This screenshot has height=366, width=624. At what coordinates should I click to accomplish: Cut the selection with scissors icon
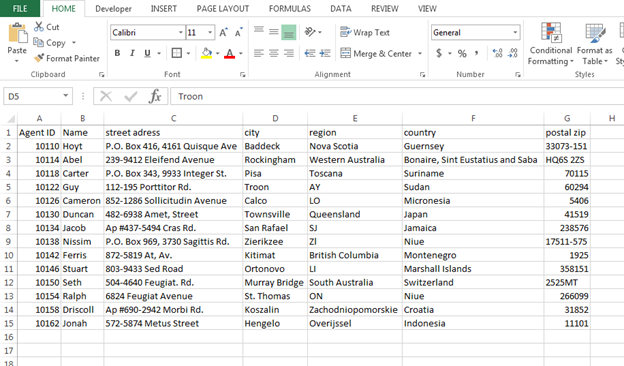click(39, 27)
